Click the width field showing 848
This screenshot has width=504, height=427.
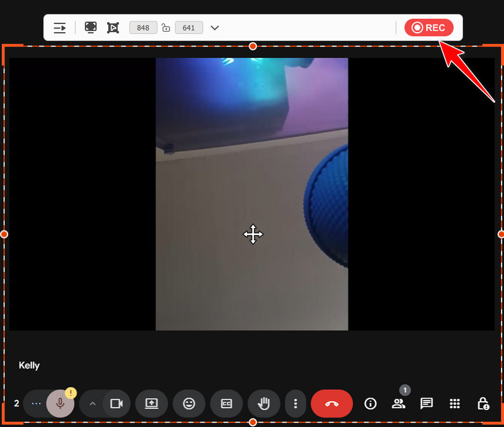(x=143, y=28)
